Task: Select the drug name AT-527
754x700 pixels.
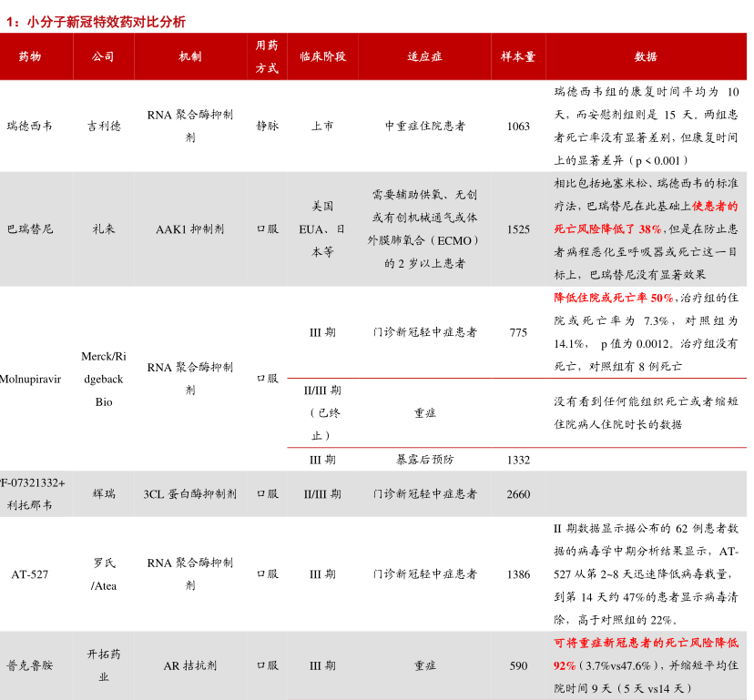Action: click(30, 574)
